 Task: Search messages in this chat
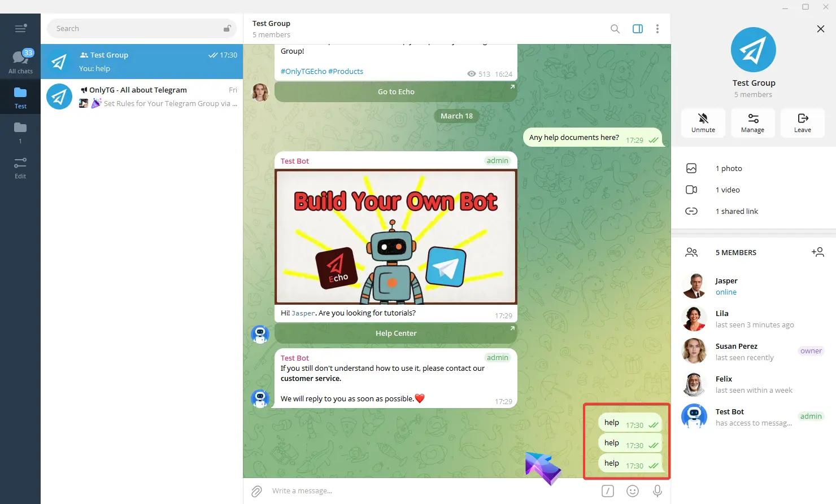click(x=615, y=29)
